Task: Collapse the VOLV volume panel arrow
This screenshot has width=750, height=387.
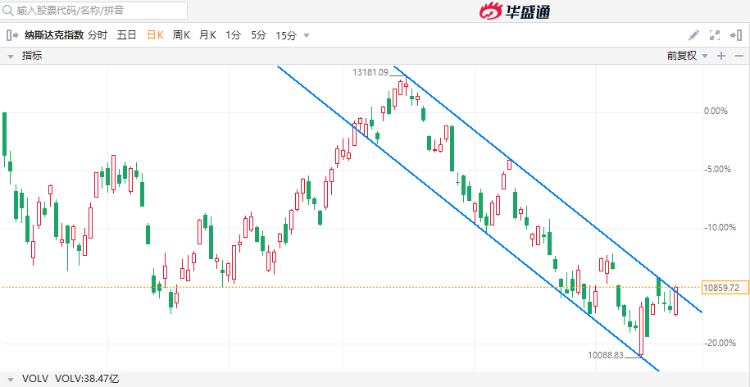Action: coord(10,379)
